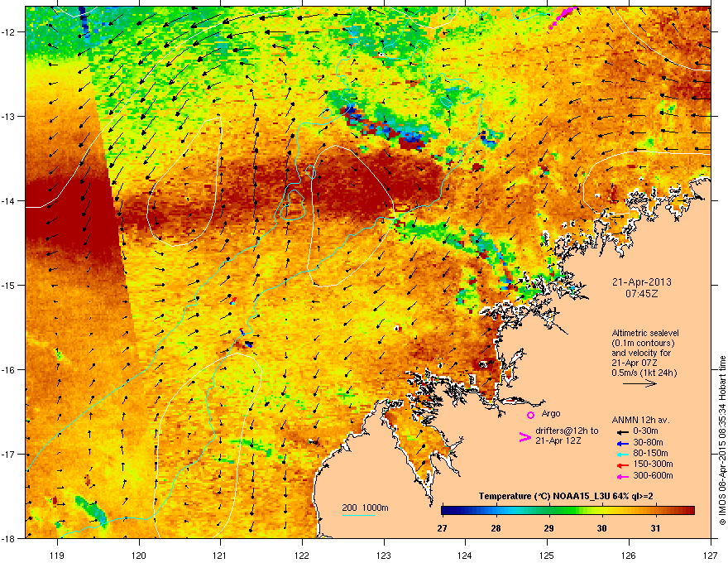Click the 'ANMN 12h av.' legend heading
728x563 pixels.
point(640,420)
